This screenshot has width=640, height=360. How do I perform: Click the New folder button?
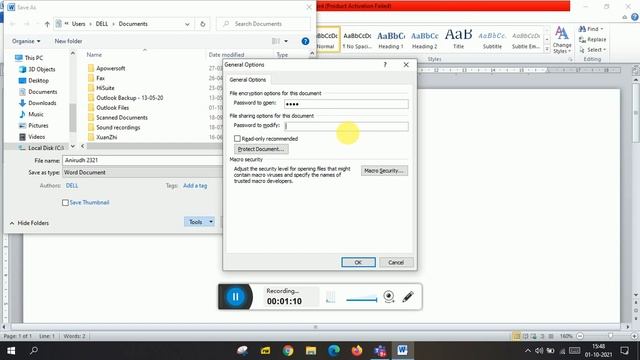(68, 41)
